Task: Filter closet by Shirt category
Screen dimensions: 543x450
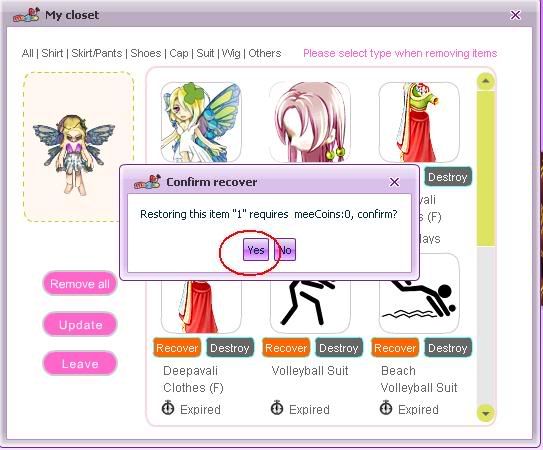Action: 52,53
